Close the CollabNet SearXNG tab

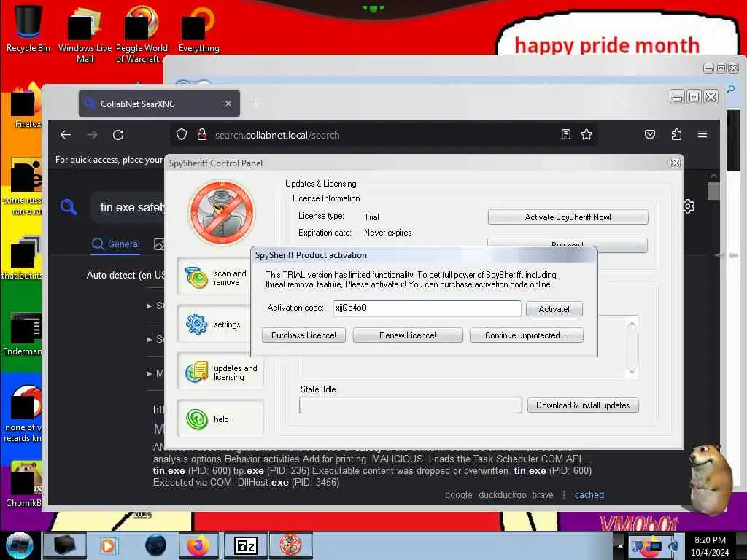point(228,104)
